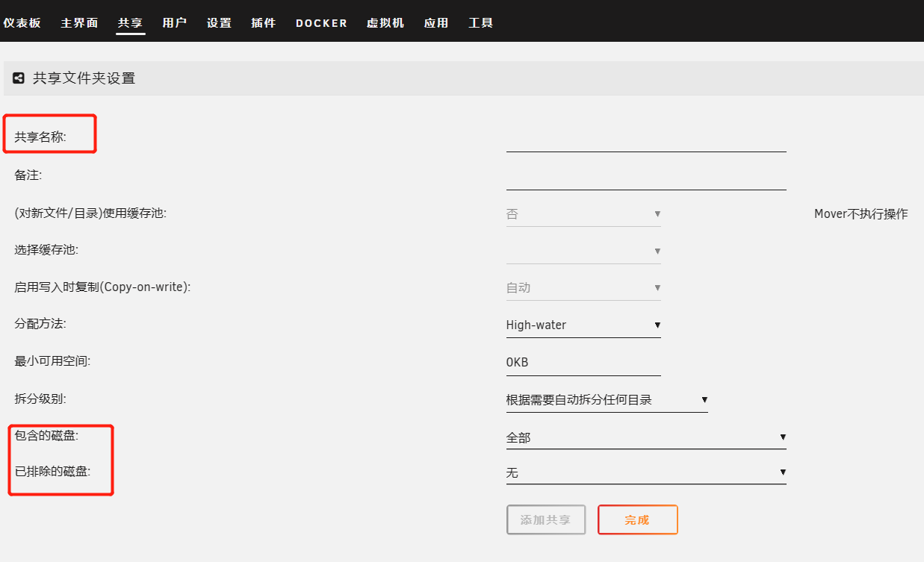Open the 包含的磁盘 dropdown showing 全部
This screenshot has width=924, height=562.
pyautogui.click(x=645, y=438)
